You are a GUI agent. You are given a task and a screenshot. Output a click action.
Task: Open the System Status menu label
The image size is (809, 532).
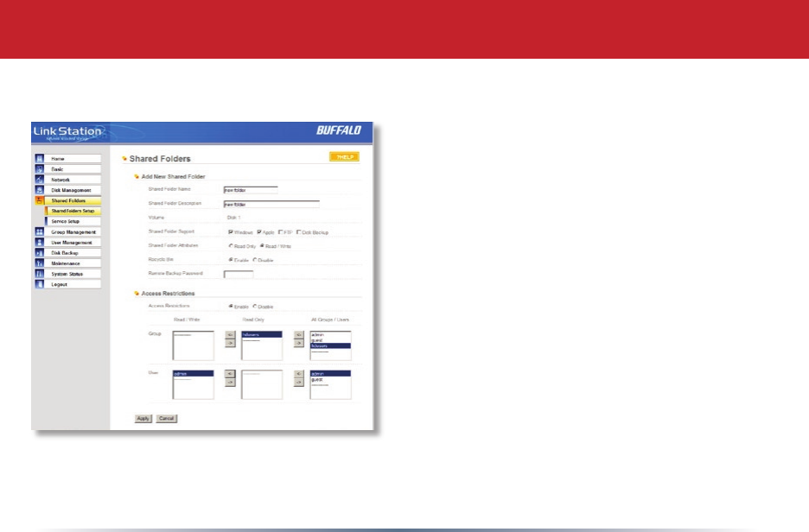[67, 274]
